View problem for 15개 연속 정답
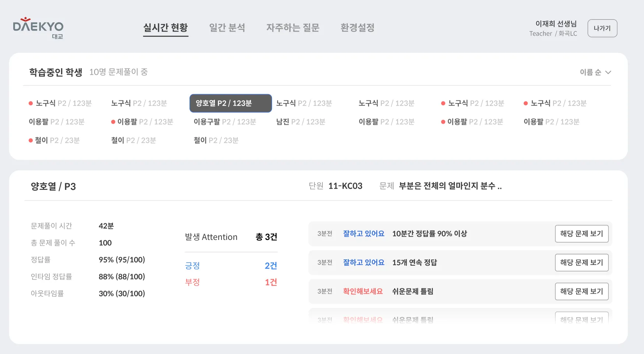 (581, 263)
